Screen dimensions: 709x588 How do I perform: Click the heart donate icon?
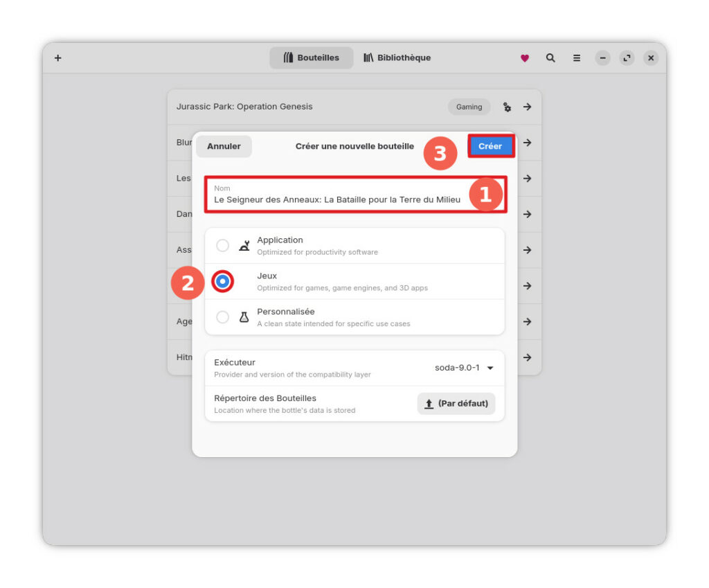pyautogui.click(x=525, y=58)
